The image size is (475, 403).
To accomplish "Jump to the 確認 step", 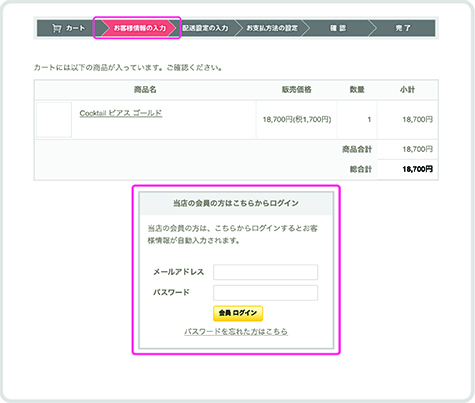I will pos(338,28).
